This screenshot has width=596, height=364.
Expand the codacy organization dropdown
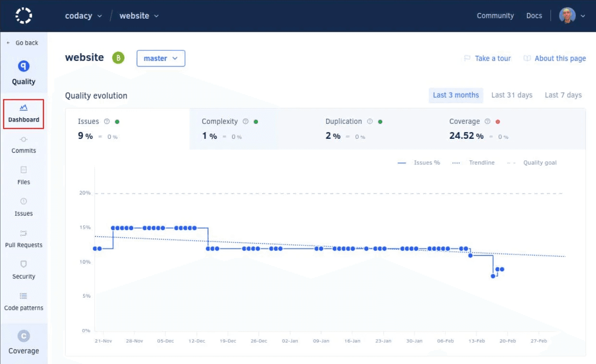(83, 15)
